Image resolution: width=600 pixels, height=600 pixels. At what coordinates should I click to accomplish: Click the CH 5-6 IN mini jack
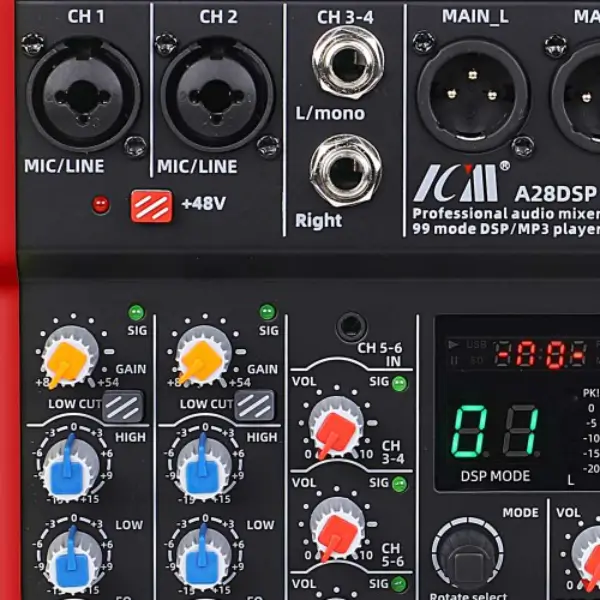coord(350,325)
